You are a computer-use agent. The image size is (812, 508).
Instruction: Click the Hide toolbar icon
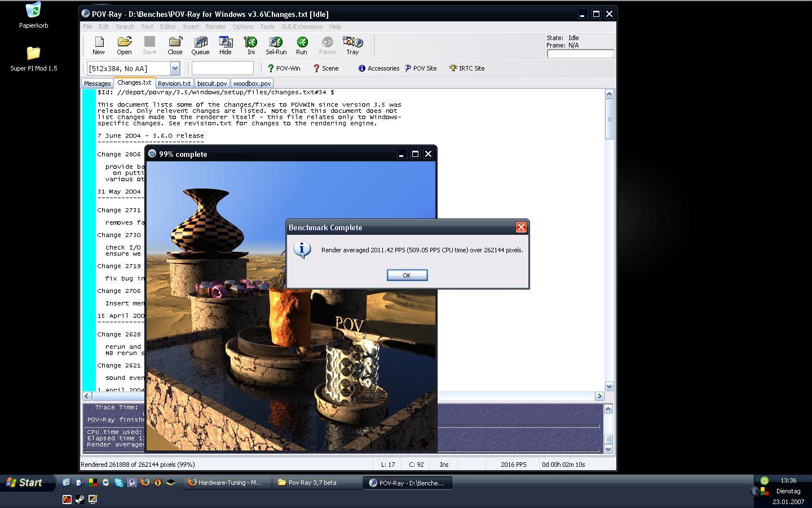(x=226, y=45)
